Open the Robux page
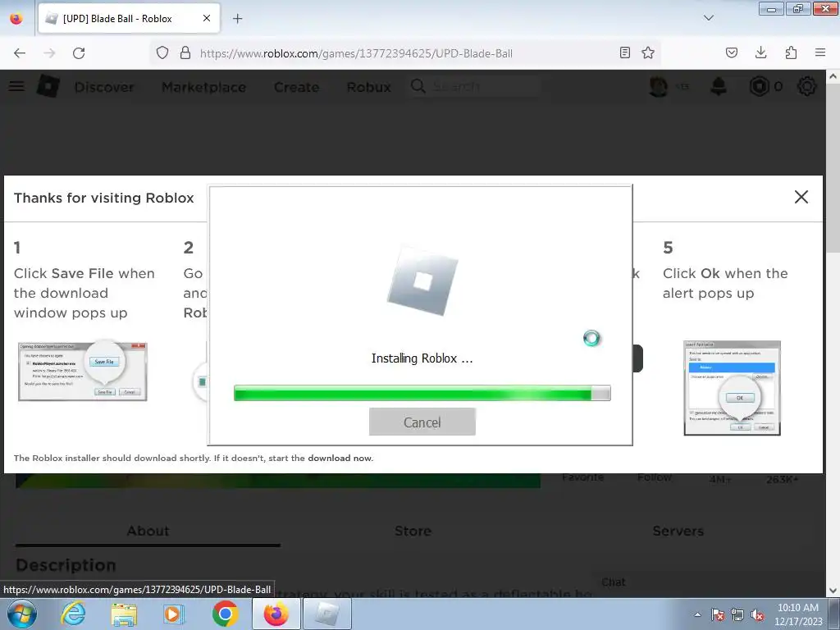Screen dimensions: 840x630 369,87
